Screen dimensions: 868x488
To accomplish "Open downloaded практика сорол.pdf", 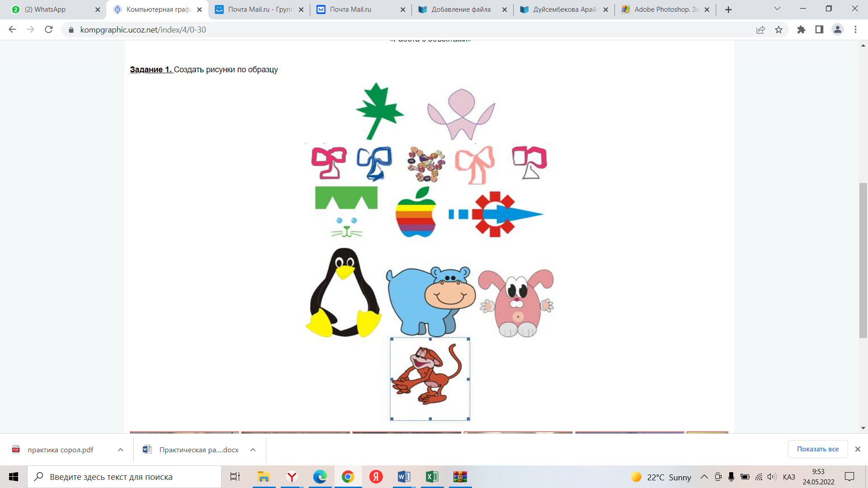I will [60, 450].
